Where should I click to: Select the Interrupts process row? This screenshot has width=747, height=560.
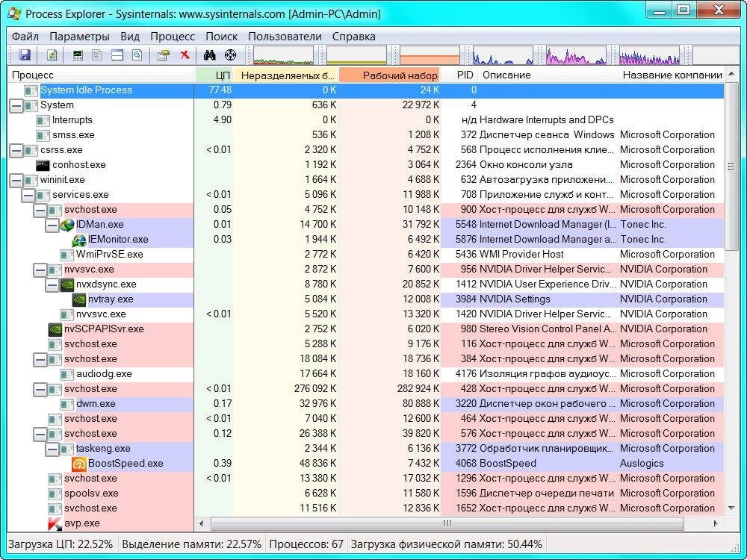(x=366, y=120)
